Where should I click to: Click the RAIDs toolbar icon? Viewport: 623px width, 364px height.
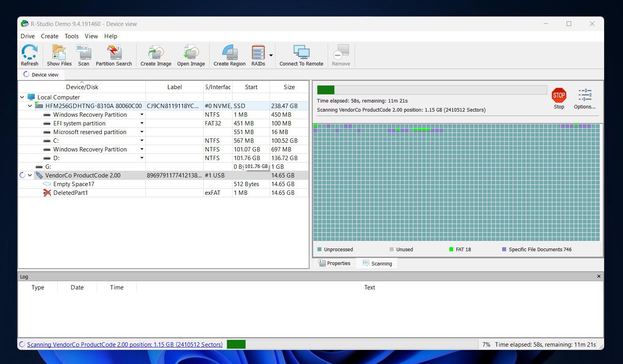[x=258, y=52]
